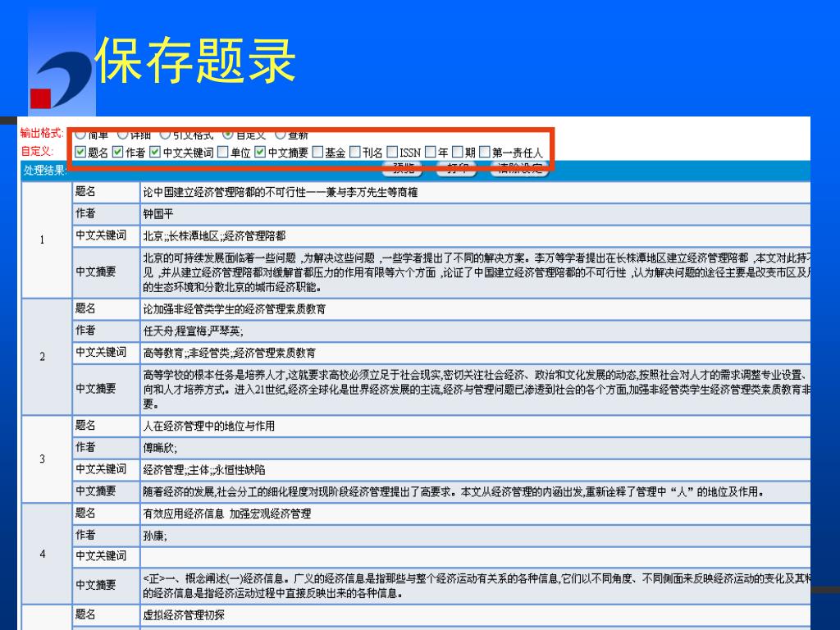
Task: Click abstract starting 北京的可持续发展面临着一些问题
Action: [477, 272]
